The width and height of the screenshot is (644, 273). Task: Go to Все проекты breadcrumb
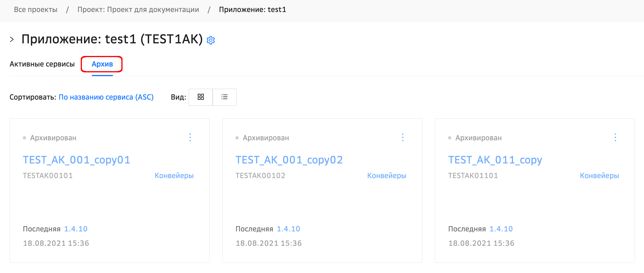(36, 10)
